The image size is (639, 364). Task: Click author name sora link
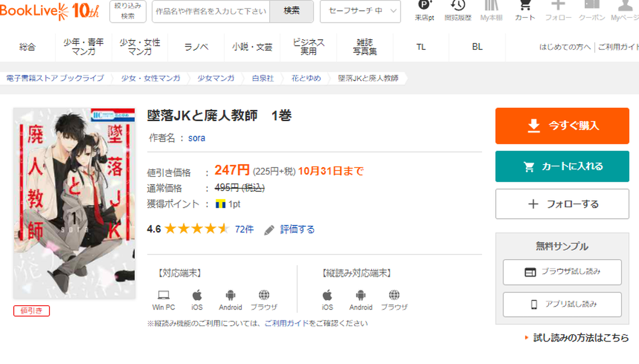pos(197,138)
